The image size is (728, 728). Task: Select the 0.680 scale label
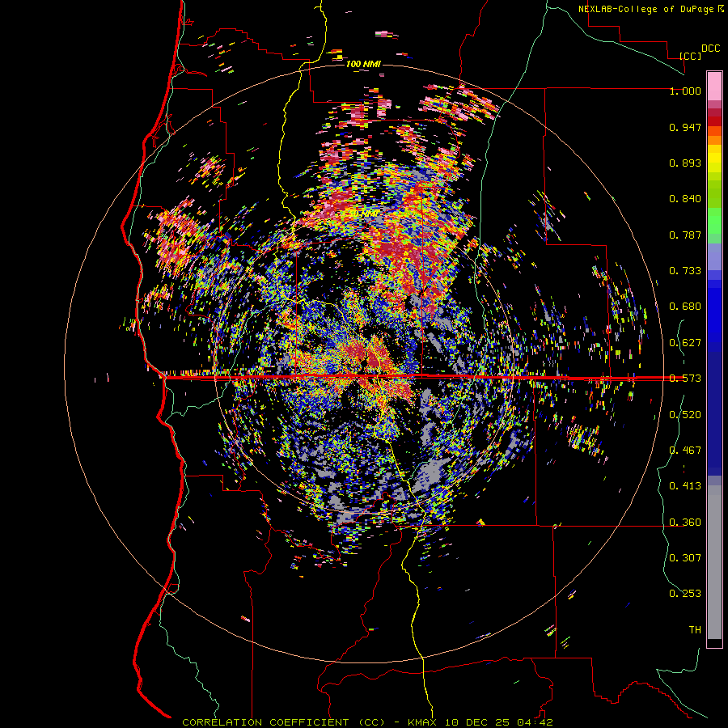point(685,307)
